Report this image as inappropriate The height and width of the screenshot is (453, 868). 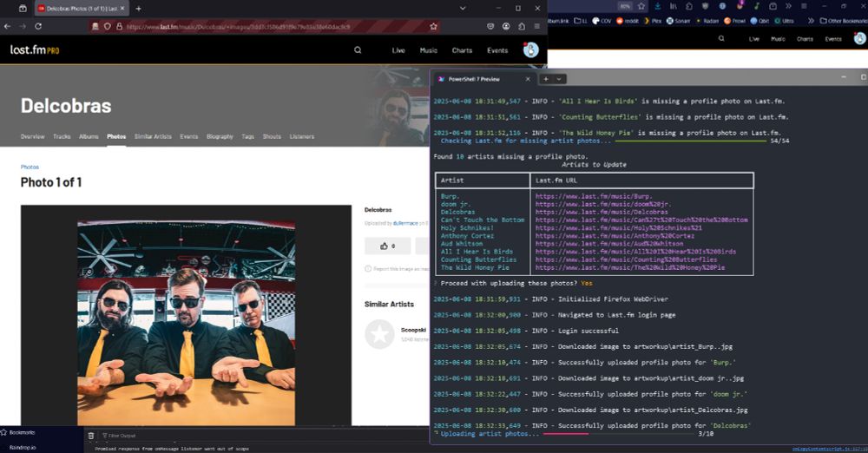pos(397,268)
